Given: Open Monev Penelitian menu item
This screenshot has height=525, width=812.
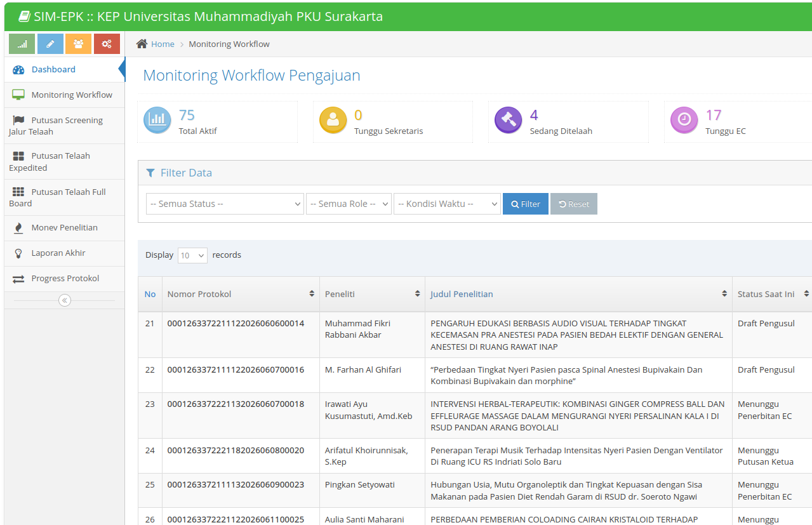Looking at the screenshot, I should click(64, 228).
